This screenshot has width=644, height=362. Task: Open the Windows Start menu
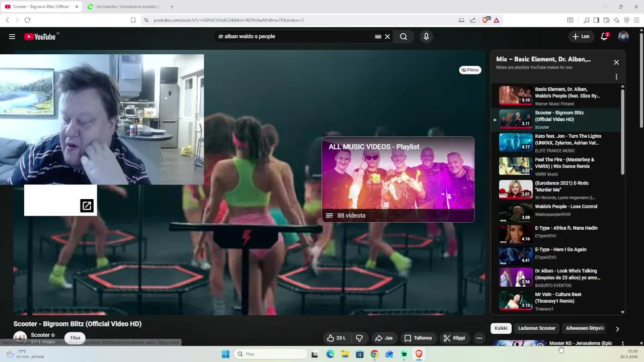point(225,354)
